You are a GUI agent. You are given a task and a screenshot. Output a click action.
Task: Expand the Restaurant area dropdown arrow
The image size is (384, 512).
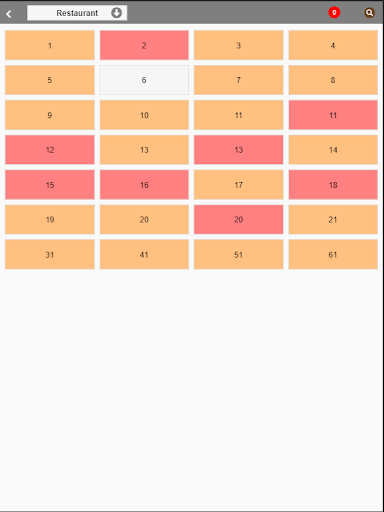(116, 13)
